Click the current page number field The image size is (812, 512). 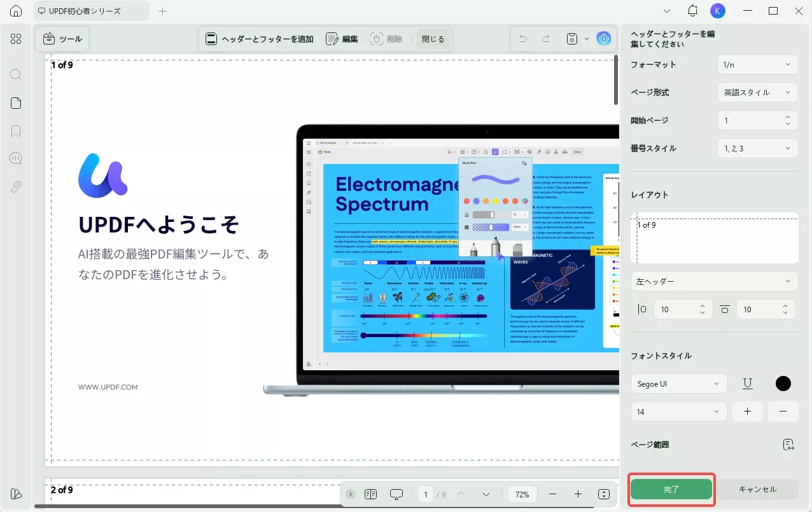click(426, 494)
